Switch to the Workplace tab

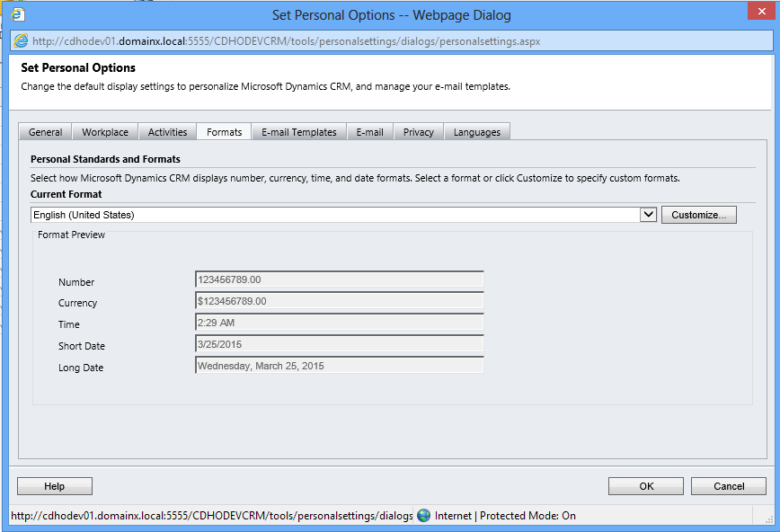pos(105,132)
